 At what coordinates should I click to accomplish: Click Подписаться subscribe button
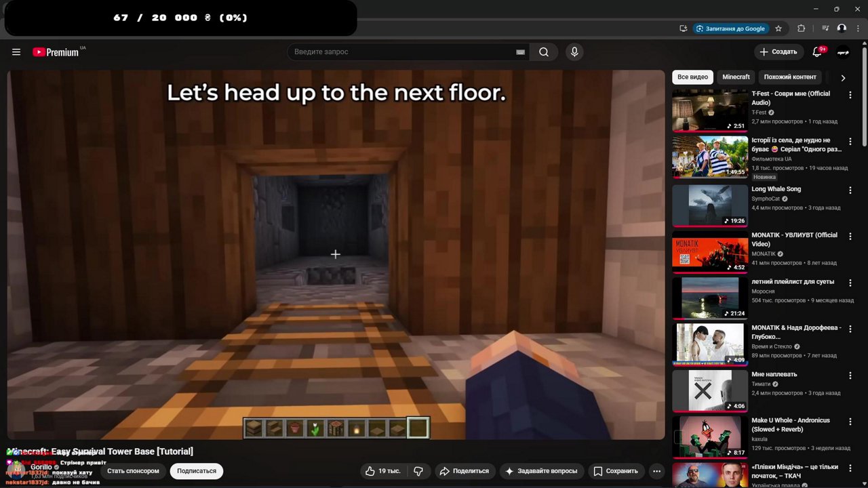click(x=197, y=471)
